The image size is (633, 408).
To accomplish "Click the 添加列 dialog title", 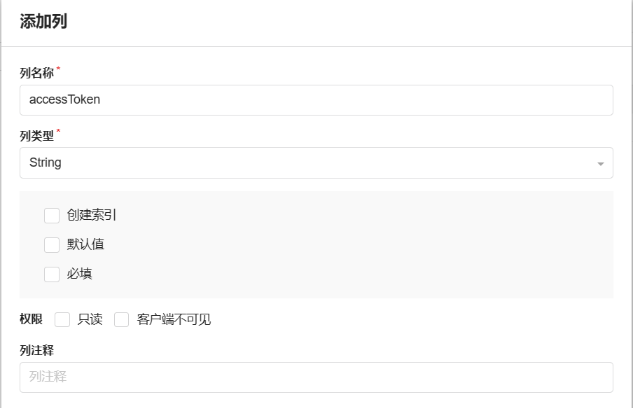I will (x=44, y=22).
